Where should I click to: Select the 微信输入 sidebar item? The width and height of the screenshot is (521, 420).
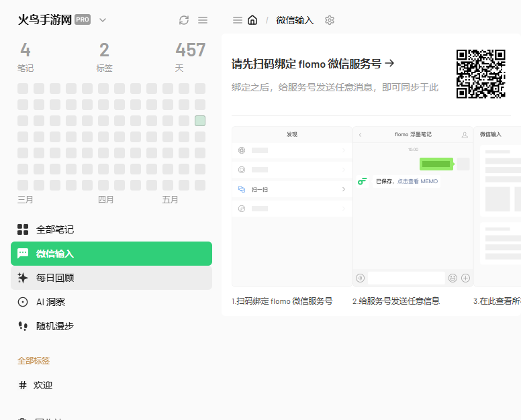tap(111, 254)
